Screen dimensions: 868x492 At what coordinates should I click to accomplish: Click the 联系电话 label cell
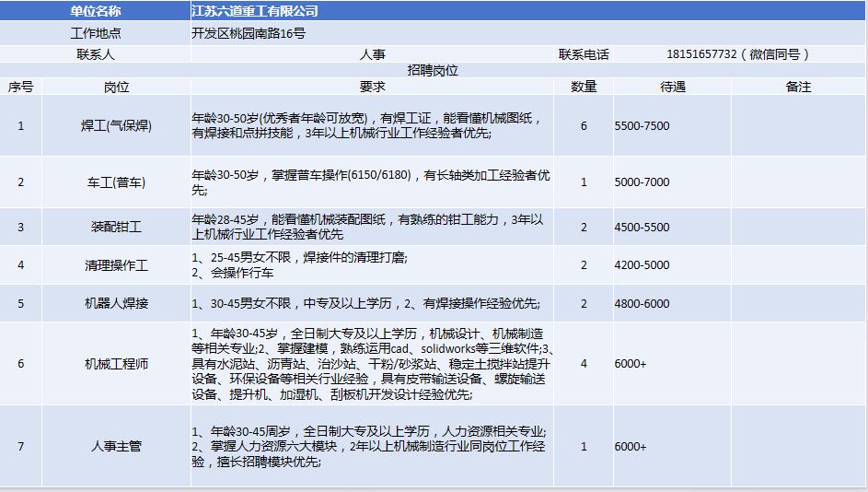(x=584, y=54)
